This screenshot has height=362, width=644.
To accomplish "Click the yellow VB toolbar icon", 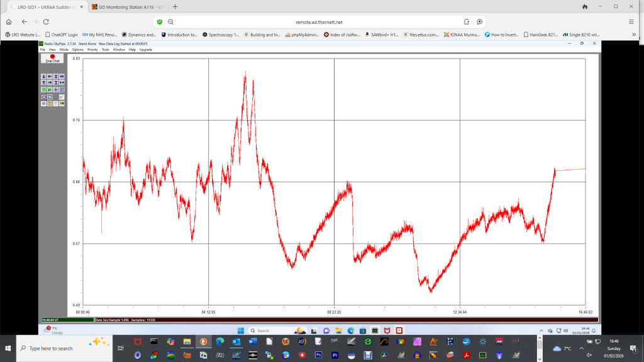I will click(62, 104).
